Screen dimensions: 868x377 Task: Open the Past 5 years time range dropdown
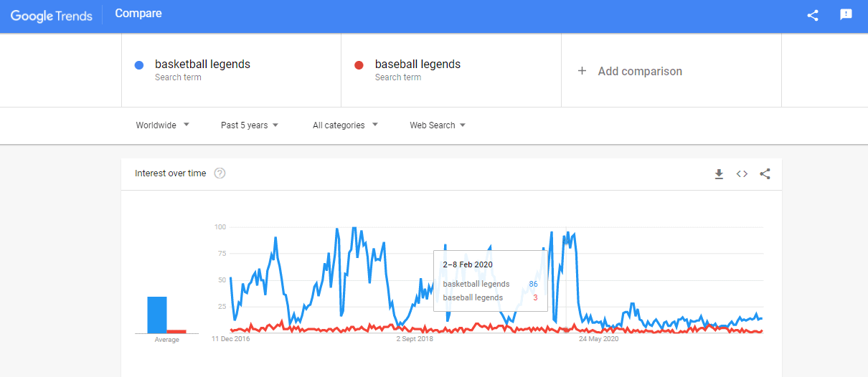pyautogui.click(x=250, y=125)
